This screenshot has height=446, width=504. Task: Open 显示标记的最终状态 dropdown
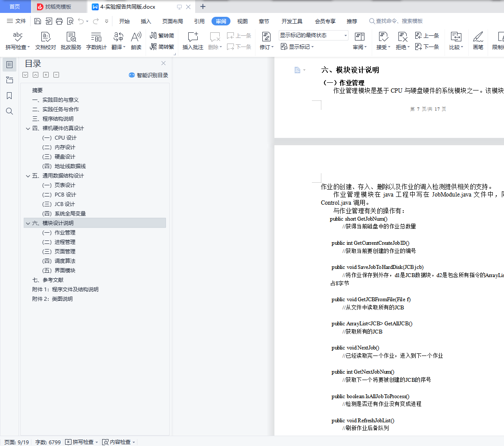click(314, 35)
